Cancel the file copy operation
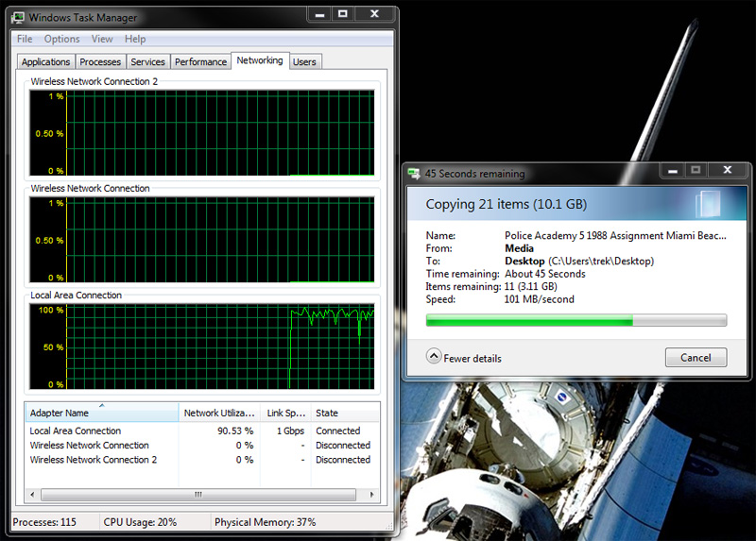 [696, 358]
